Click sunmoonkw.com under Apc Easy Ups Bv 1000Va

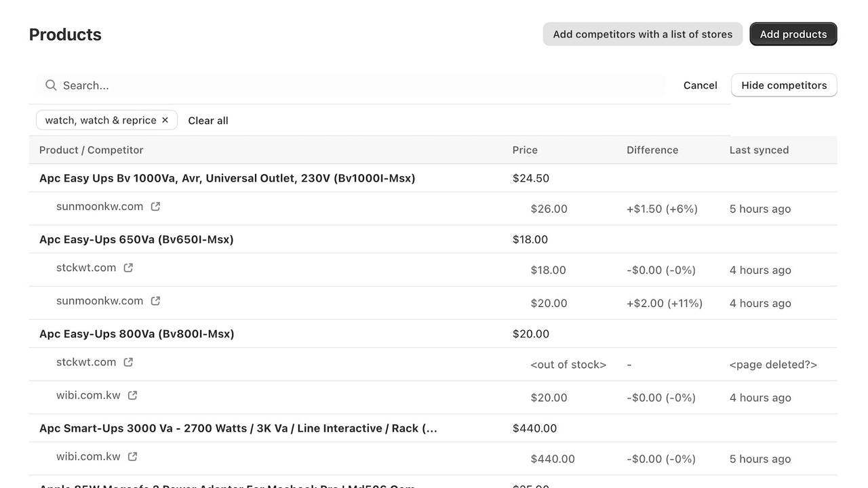tap(100, 207)
